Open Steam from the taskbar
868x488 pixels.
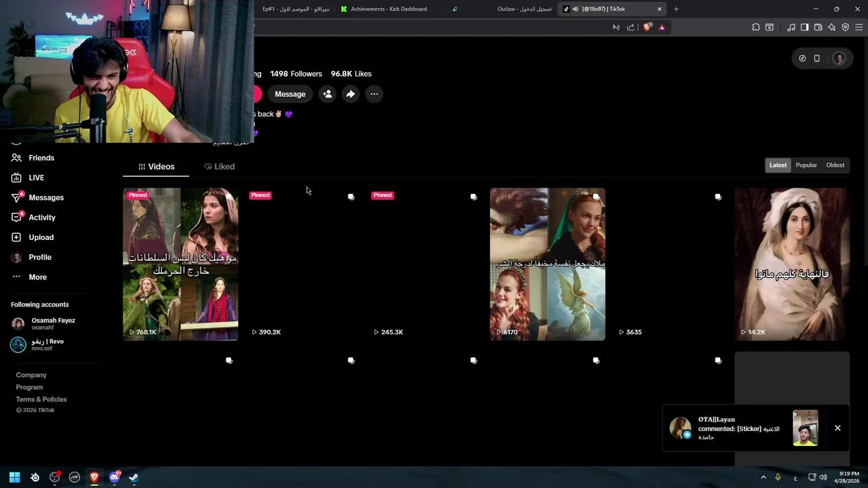pos(134,477)
